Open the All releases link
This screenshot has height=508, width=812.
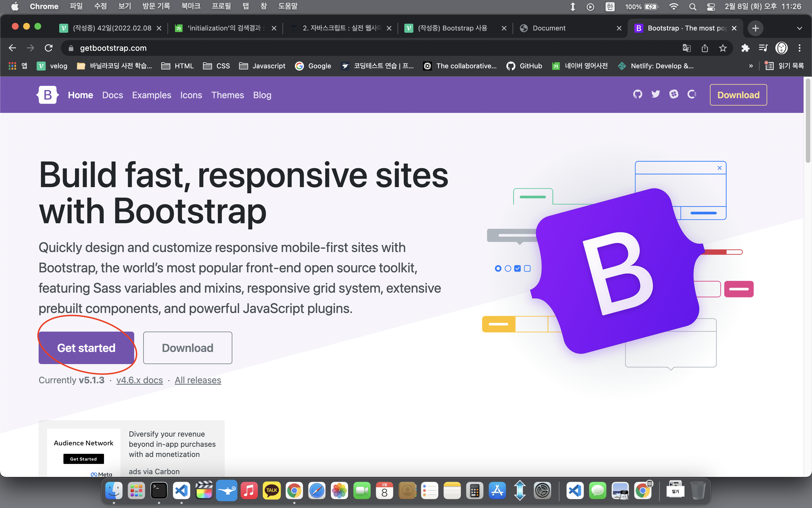tap(198, 380)
